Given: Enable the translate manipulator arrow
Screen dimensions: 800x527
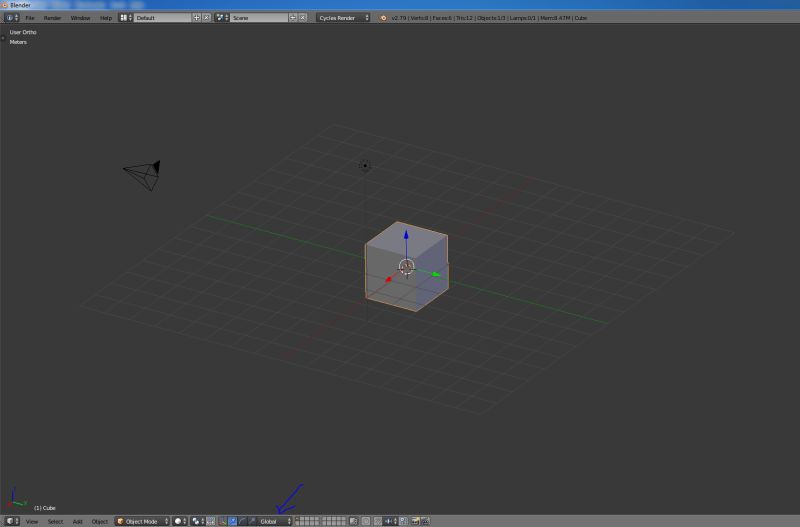Looking at the screenshot, I should [232, 521].
